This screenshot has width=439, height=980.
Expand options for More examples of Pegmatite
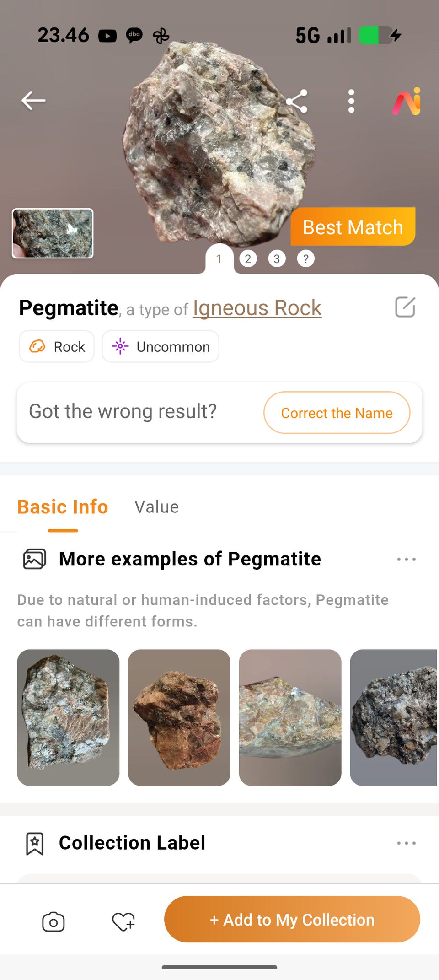point(406,560)
